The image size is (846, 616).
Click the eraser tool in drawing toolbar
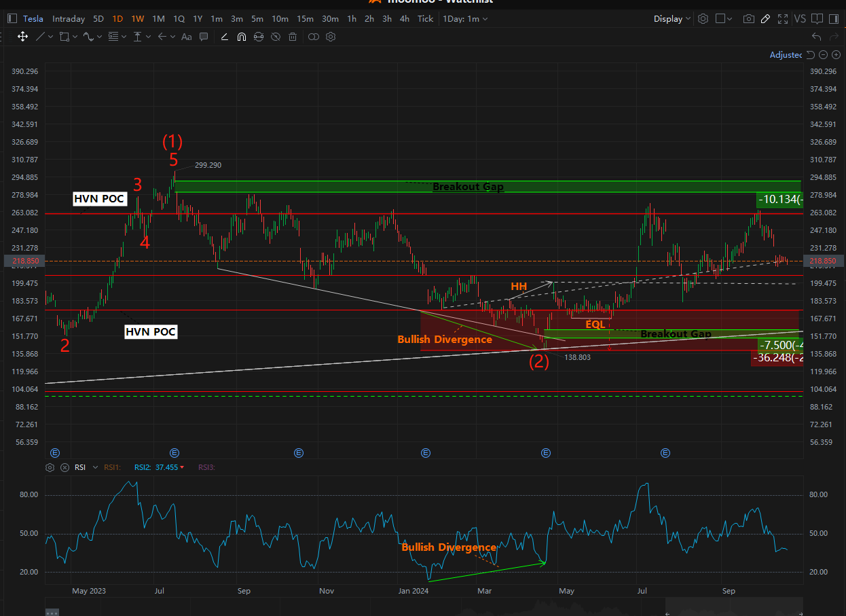[224, 37]
